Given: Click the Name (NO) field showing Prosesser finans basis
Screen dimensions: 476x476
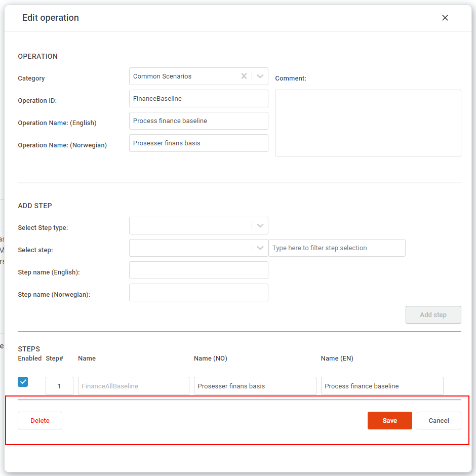Looking at the screenshot, I should (255, 385).
